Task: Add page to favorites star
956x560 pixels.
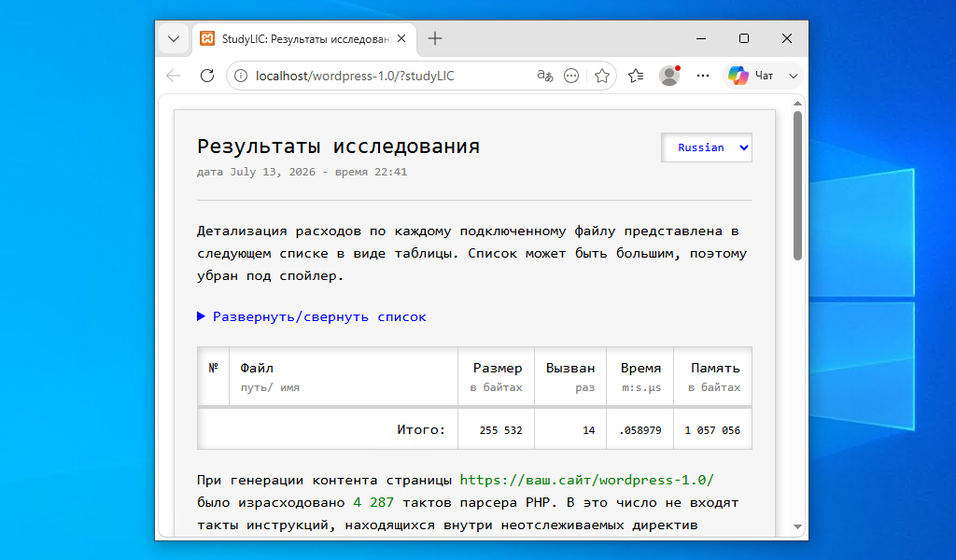Action: click(x=602, y=76)
